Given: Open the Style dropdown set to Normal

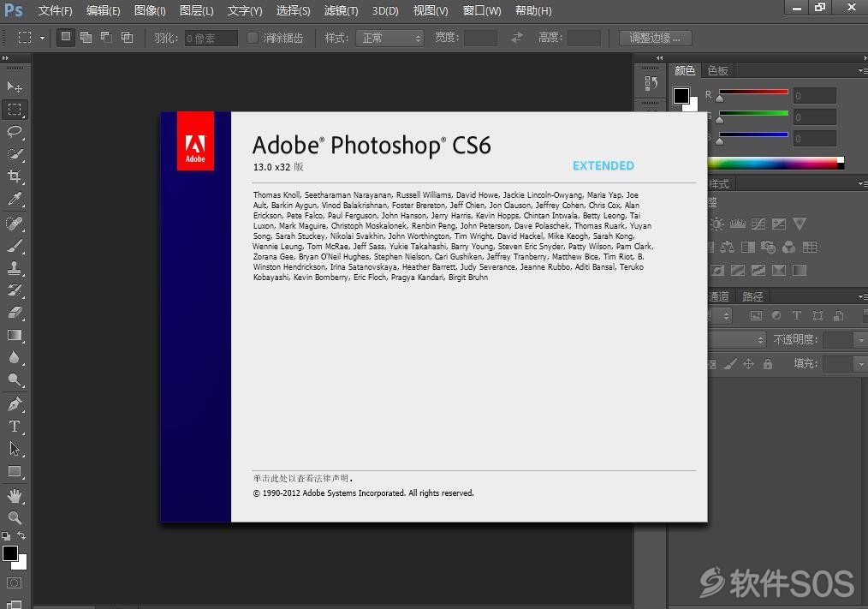Looking at the screenshot, I should coord(390,38).
